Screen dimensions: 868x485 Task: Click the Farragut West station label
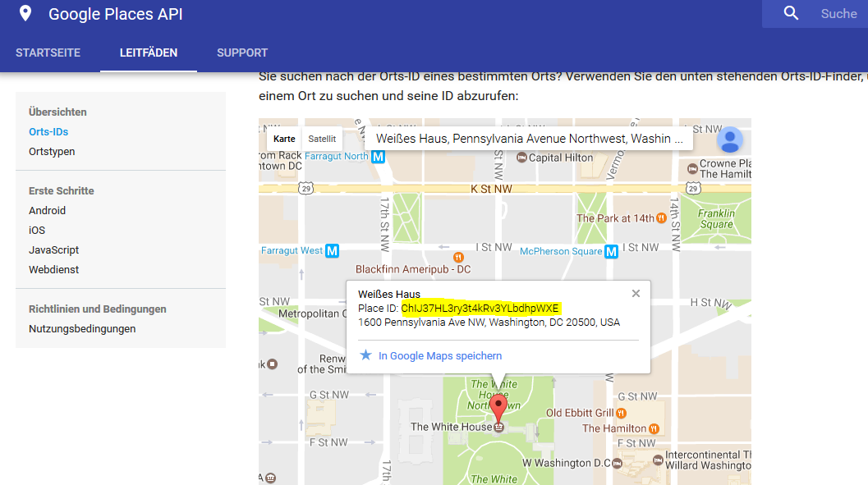point(292,250)
